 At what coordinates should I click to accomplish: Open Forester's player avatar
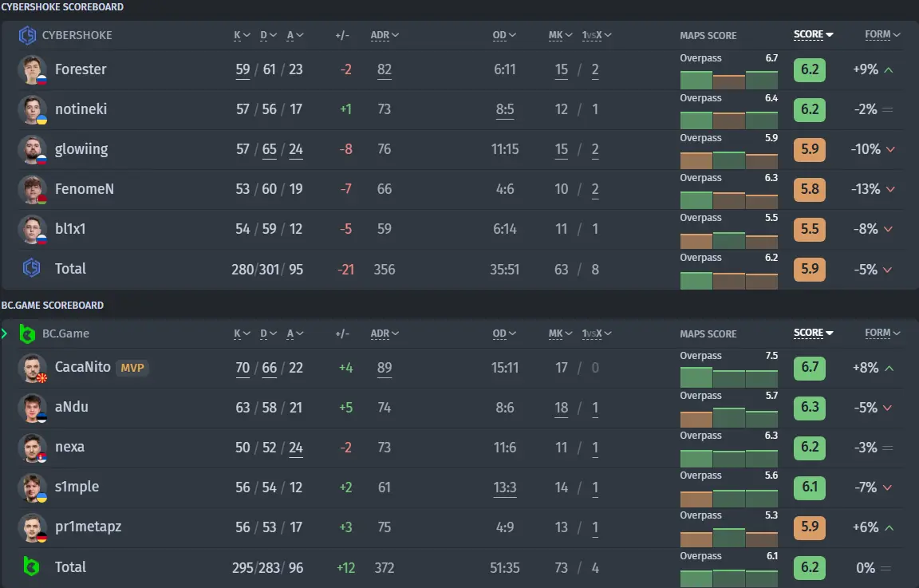[32, 69]
